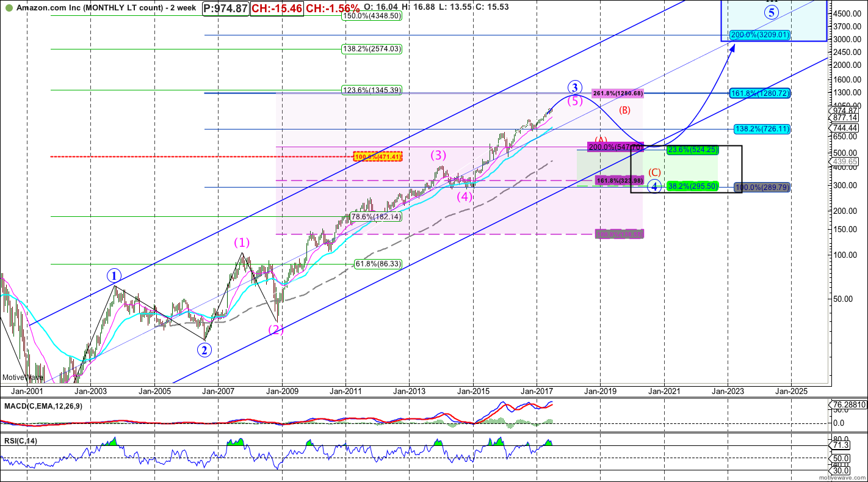Click the 'Jan-2025' date on the time axis

[x=791, y=391]
